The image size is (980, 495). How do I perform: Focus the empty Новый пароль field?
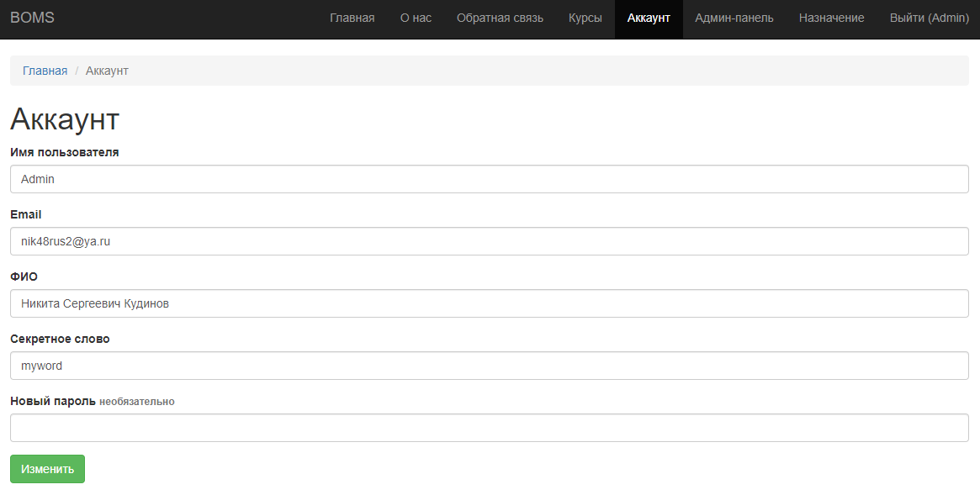(x=489, y=428)
